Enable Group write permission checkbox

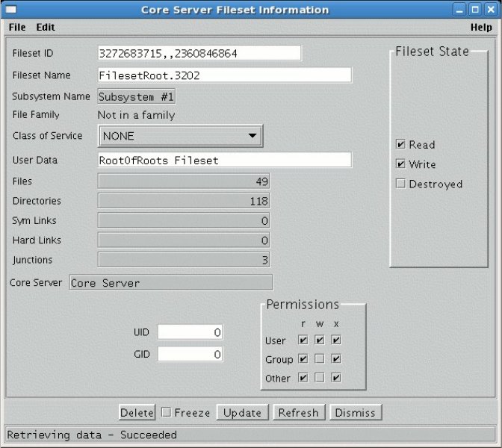319,358
